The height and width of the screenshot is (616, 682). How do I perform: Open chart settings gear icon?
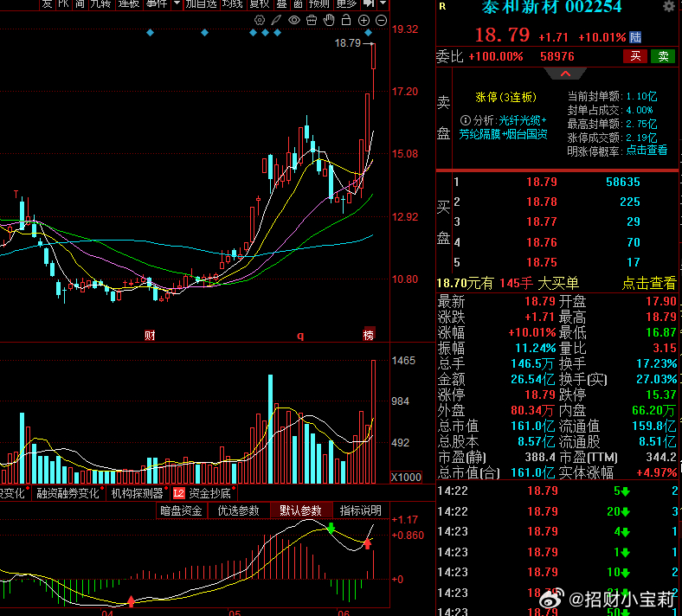pos(260,20)
